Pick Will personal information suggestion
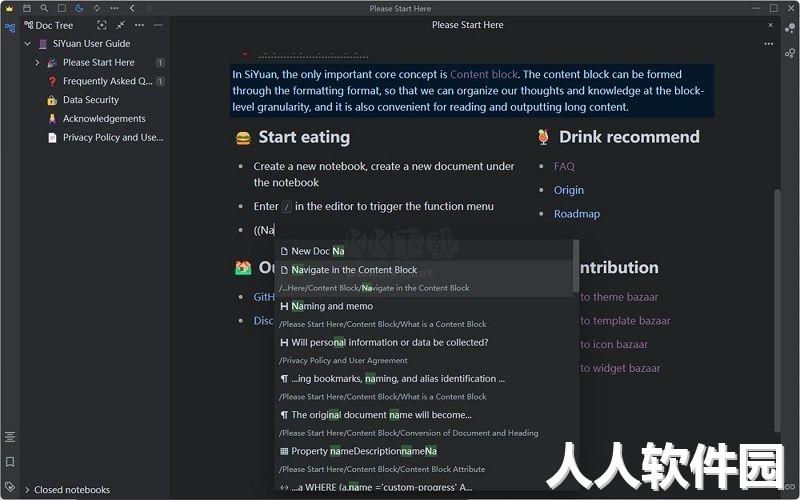The image size is (800, 500). 424,351
